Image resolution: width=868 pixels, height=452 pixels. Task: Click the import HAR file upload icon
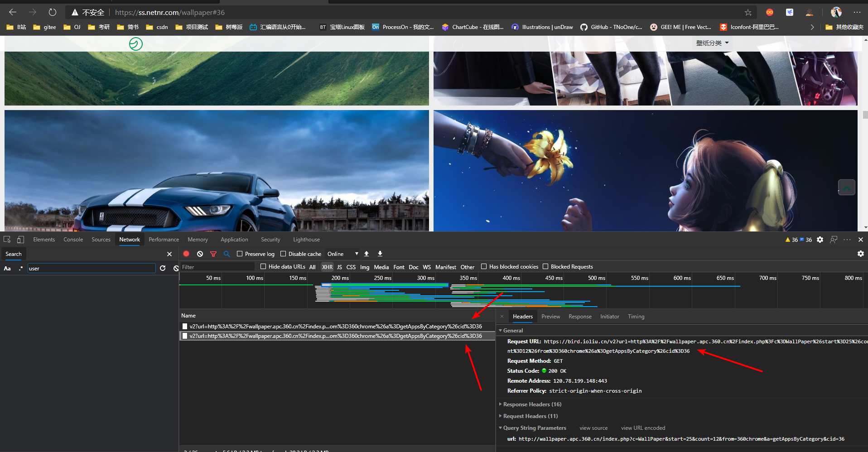coord(366,254)
